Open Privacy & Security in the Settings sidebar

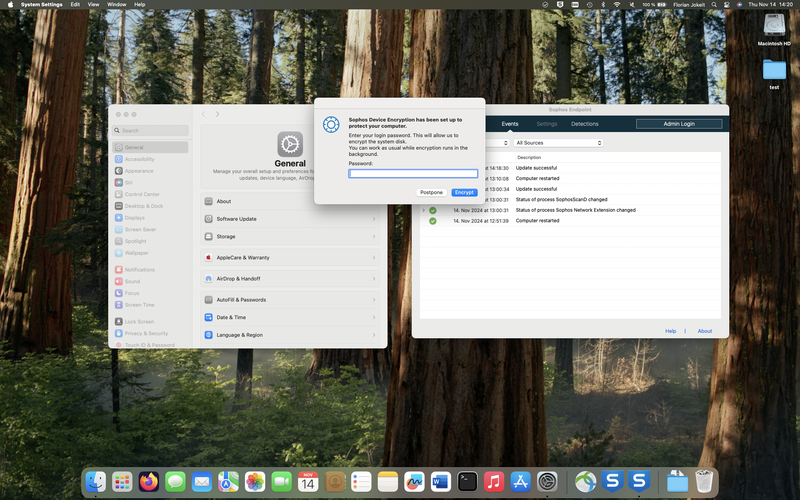(x=150, y=334)
